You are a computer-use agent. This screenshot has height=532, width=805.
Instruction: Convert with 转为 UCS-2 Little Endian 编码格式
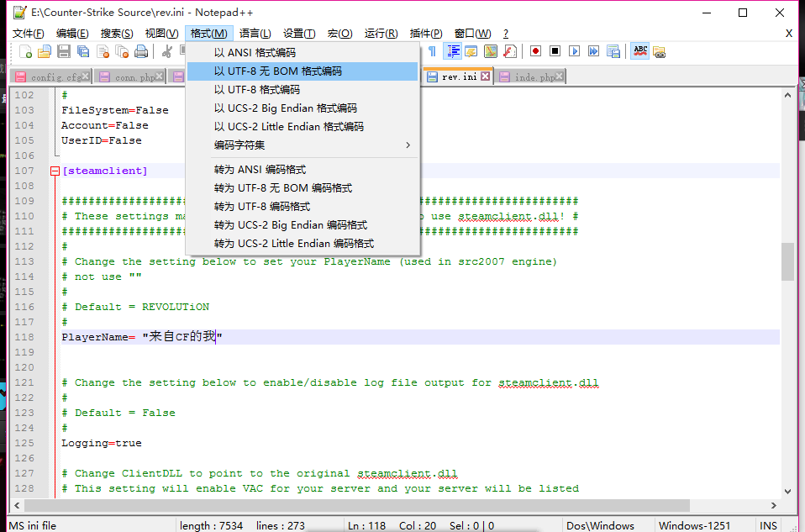[x=303, y=244]
